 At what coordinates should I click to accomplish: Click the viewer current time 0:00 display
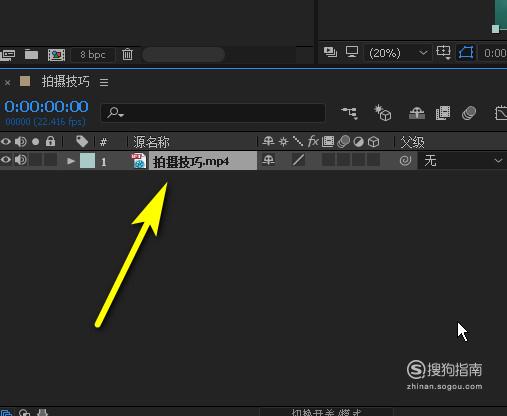pyautogui.click(x=495, y=53)
